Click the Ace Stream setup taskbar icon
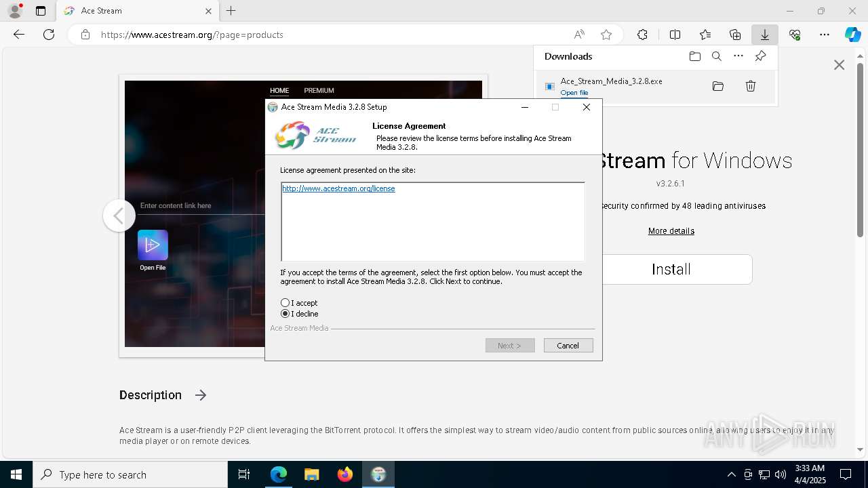This screenshot has height=488, width=868. coord(378,474)
